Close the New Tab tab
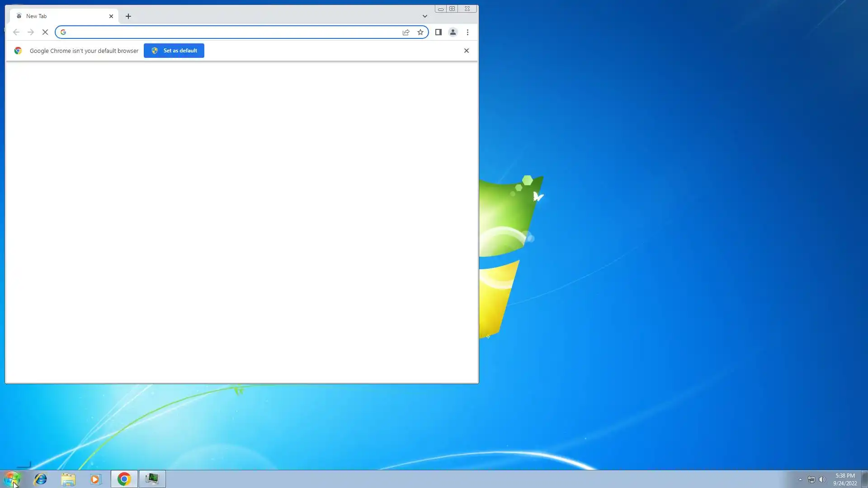 111,16
